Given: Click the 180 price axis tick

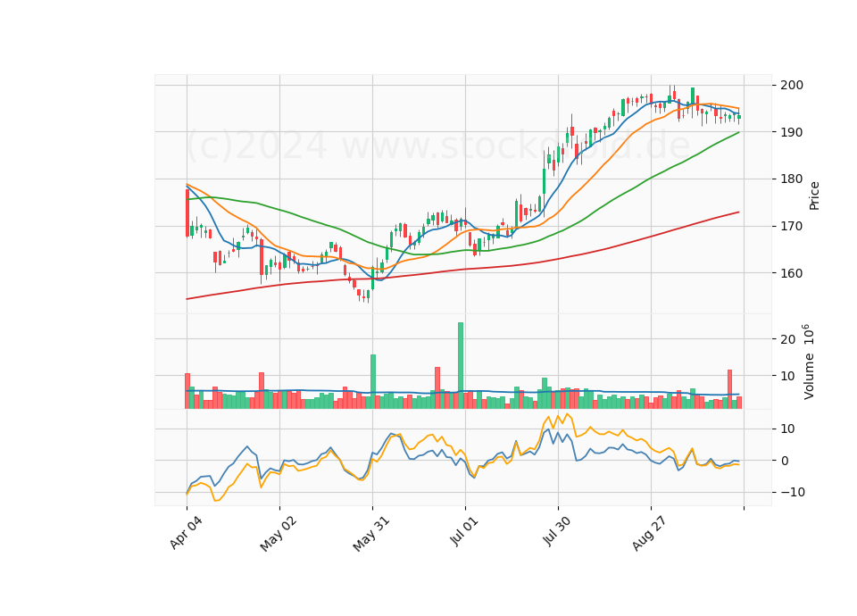Looking at the screenshot, I should click(792, 179).
